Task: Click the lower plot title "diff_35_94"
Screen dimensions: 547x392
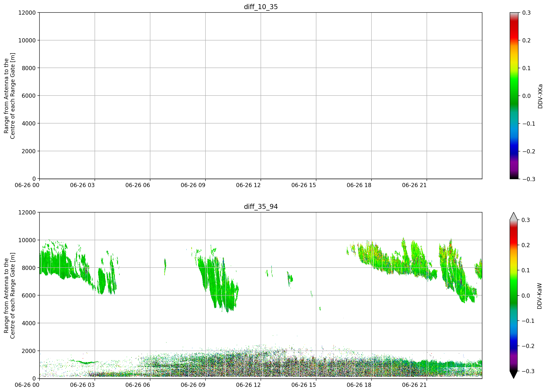Action: click(261, 207)
